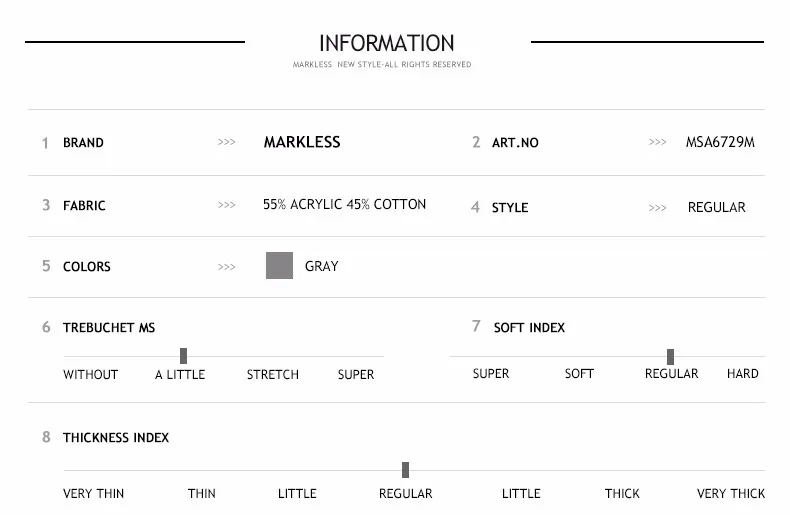Click the arrows next to BRAND
The height and width of the screenshot is (515, 790).
coord(226,142)
